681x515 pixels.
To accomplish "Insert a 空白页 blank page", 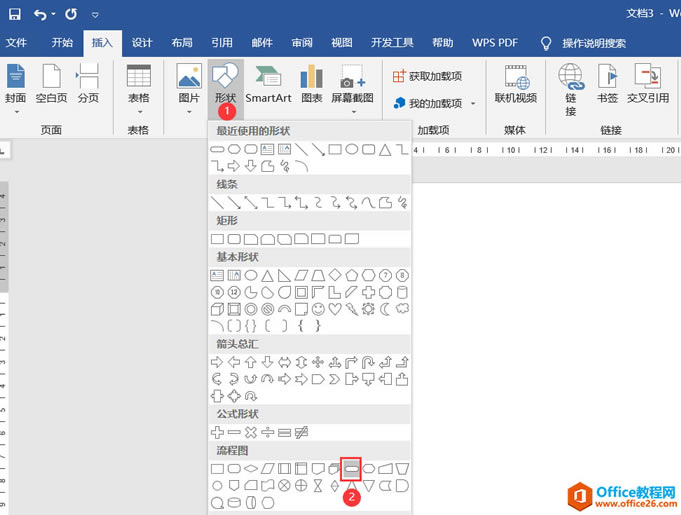I will coord(51,84).
